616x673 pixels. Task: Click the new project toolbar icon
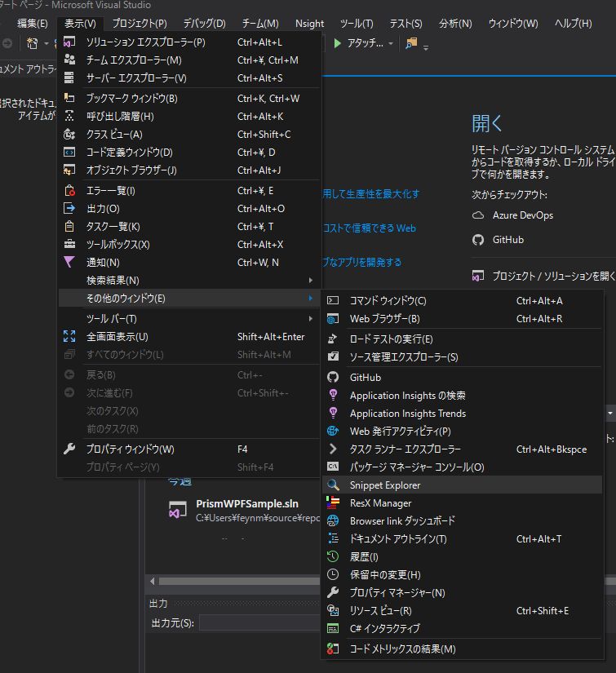pyautogui.click(x=32, y=43)
